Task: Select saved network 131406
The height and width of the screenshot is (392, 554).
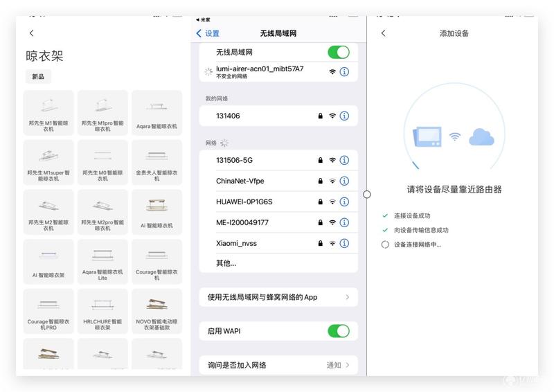Action: point(278,116)
